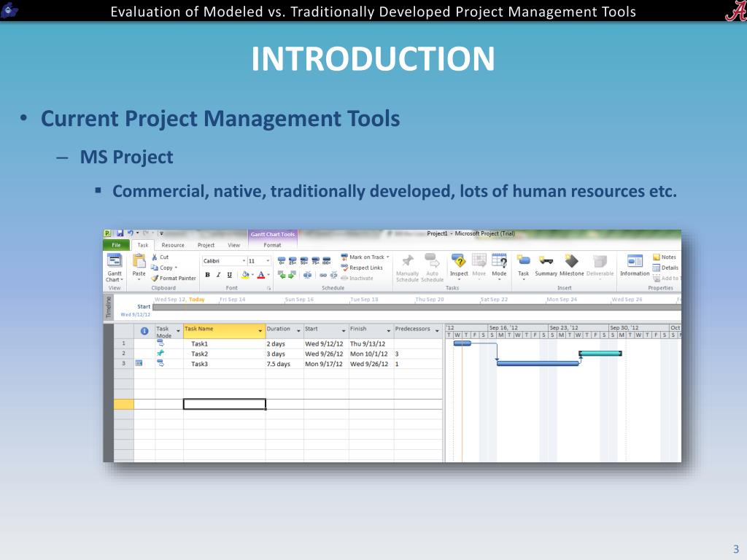
Task: Click the Split Task icon
Action: coord(308,275)
